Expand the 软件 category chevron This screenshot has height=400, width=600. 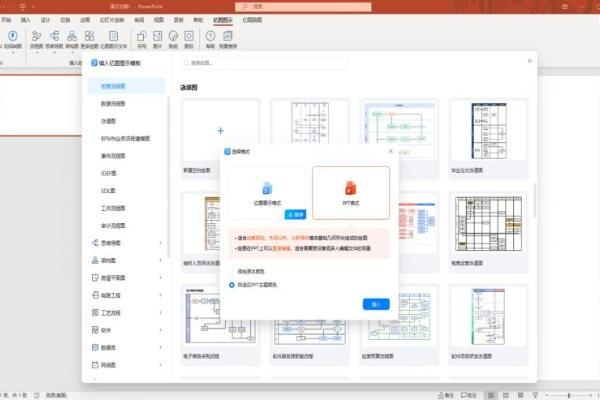pos(160,330)
